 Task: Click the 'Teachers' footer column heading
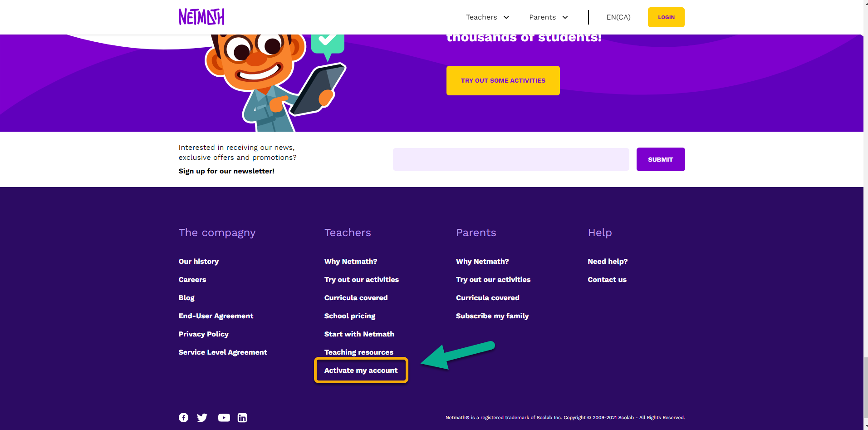348,232
